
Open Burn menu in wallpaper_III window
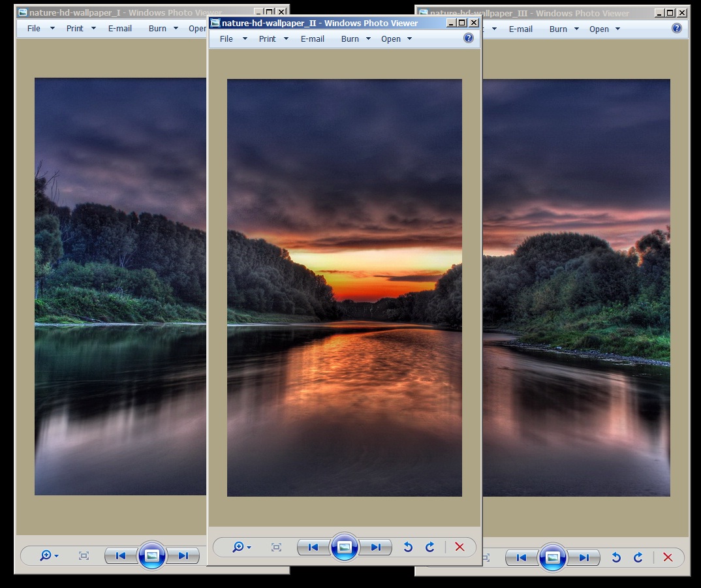[559, 29]
